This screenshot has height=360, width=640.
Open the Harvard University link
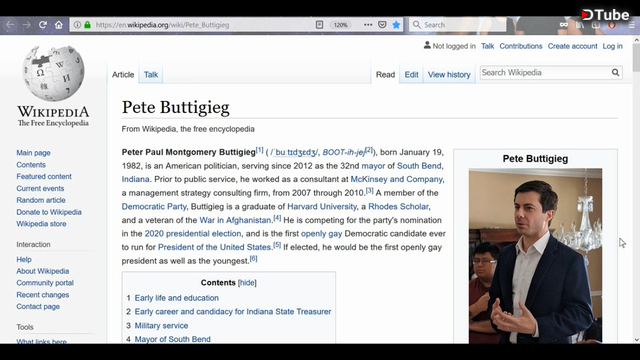pyautogui.click(x=322, y=207)
